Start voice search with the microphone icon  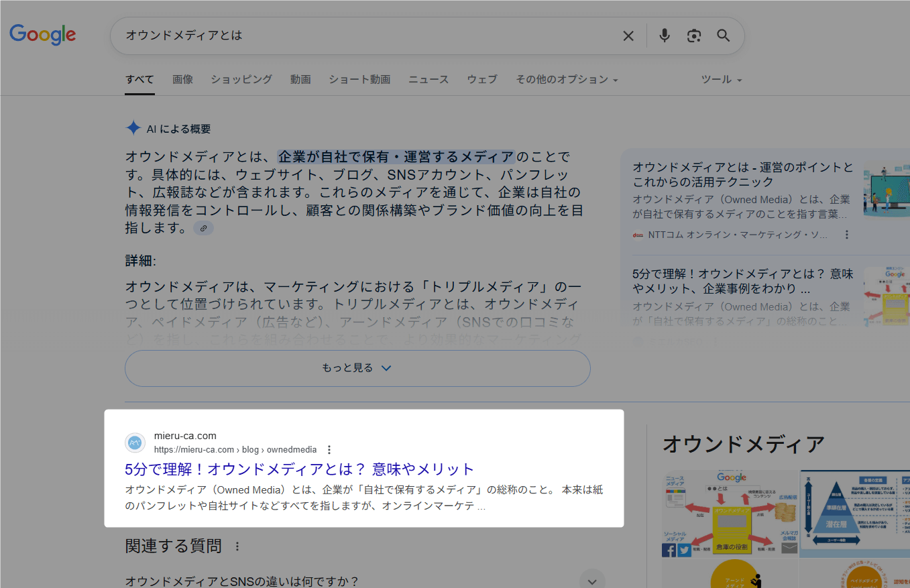664,36
